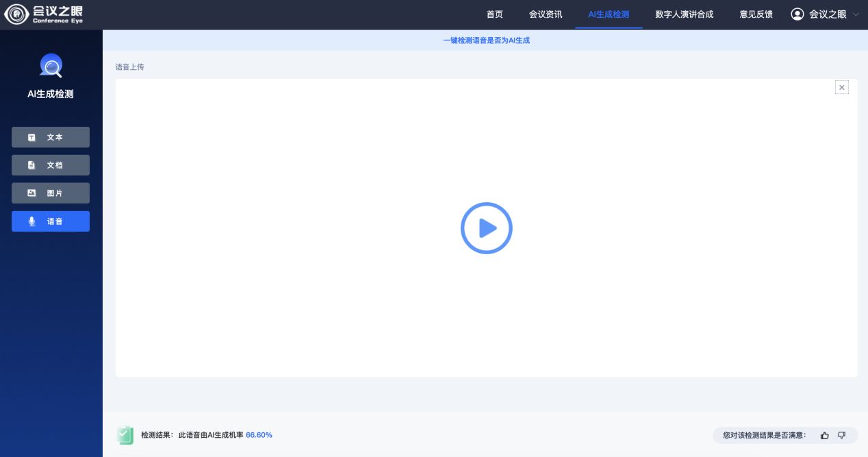Open the 首页 home page
Viewport: 868px width, 457px height.
click(x=495, y=14)
